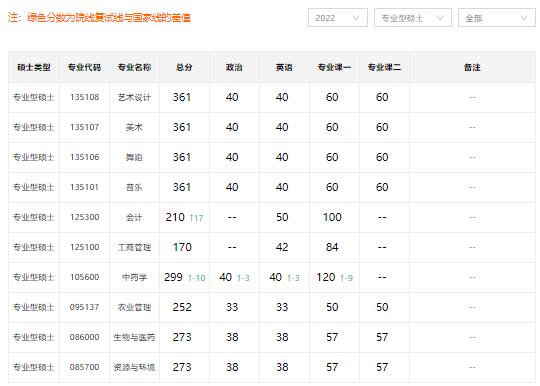Open the 专业型硕士 degree type dropdown
The height and width of the screenshot is (386, 540).
coord(413,18)
